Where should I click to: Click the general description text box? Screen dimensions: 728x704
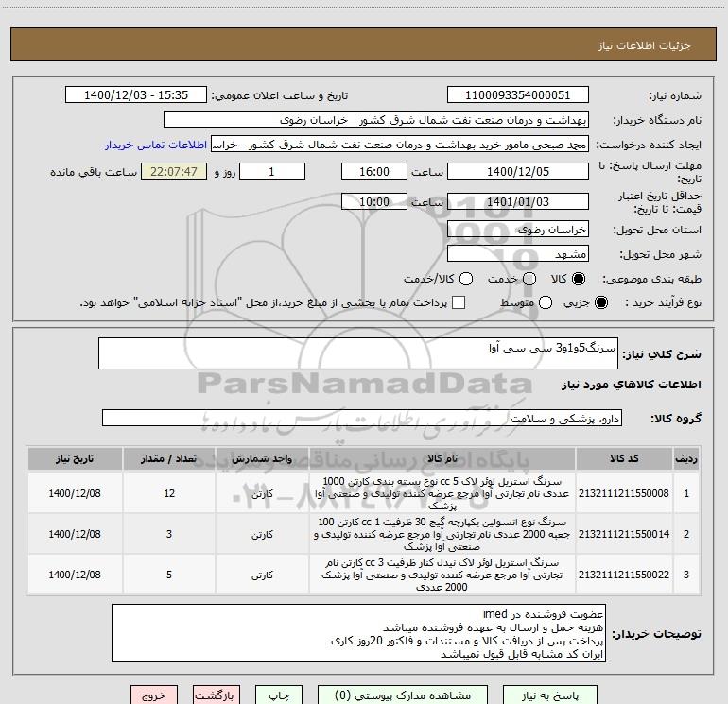click(358, 353)
